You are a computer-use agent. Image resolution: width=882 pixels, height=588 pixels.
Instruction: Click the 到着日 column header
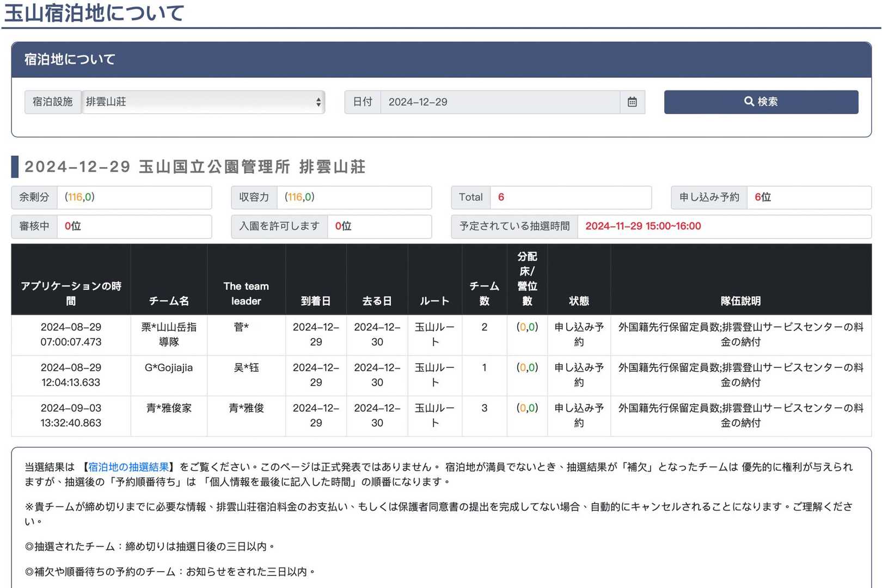coord(316,301)
